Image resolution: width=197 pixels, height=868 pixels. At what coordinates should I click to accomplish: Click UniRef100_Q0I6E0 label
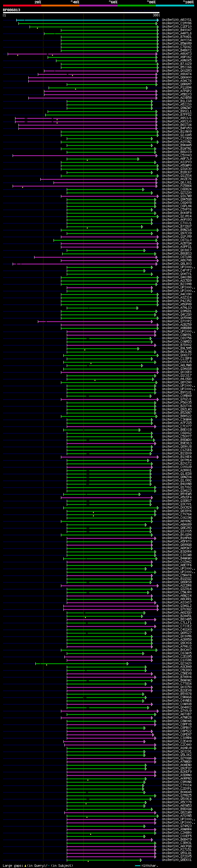coord(176,372)
